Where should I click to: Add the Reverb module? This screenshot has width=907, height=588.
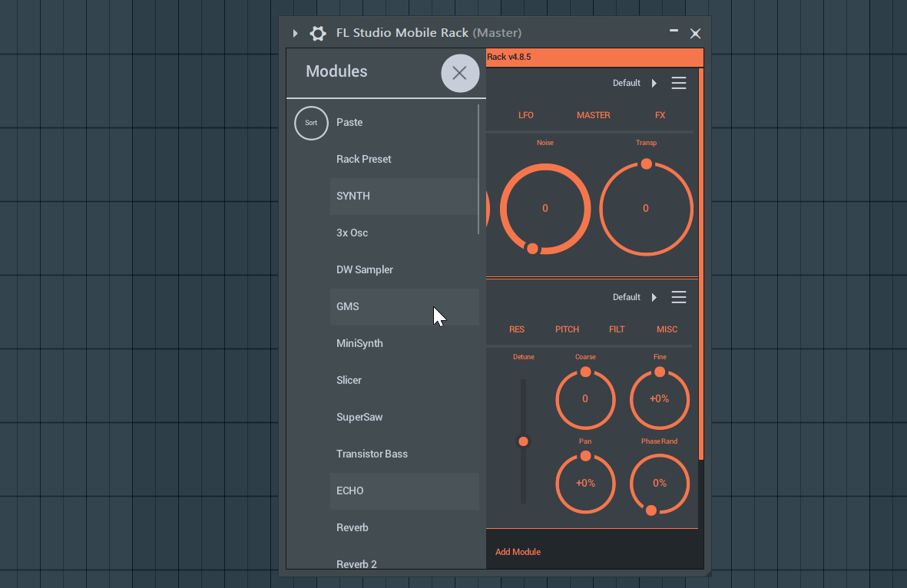point(353,528)
